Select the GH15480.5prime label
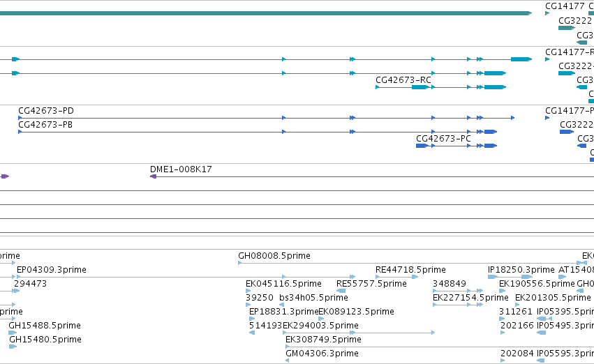This screenshot has height=364, width=594. tap(45, 340)
